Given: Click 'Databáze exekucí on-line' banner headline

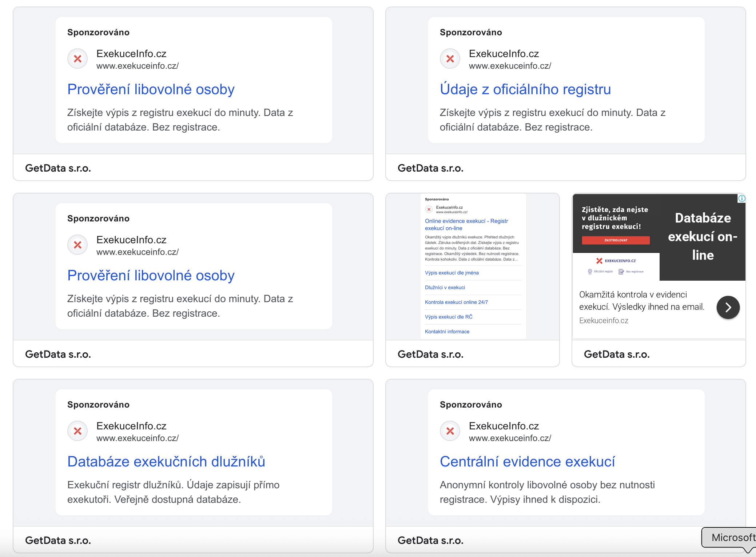Looking at the screenshot, I should [x=703, y=237].
